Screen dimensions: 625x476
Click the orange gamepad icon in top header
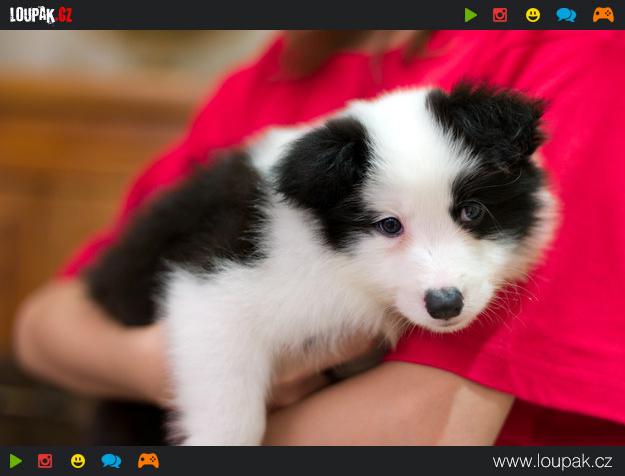coord(603,15)
